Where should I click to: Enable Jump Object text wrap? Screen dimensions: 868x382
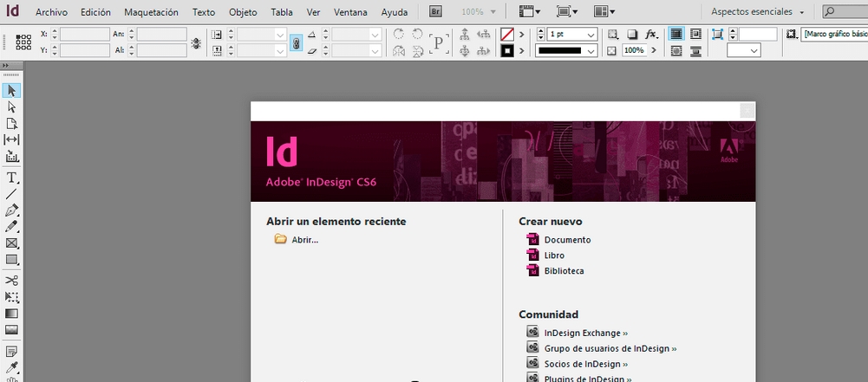pos(695,51)
